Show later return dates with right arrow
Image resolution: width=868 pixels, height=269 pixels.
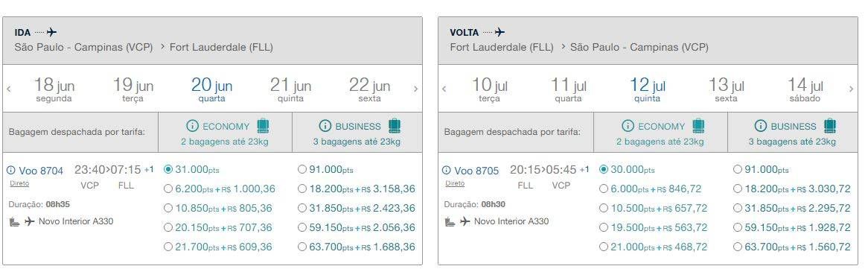pyautogui.click(x=852, y=89)
